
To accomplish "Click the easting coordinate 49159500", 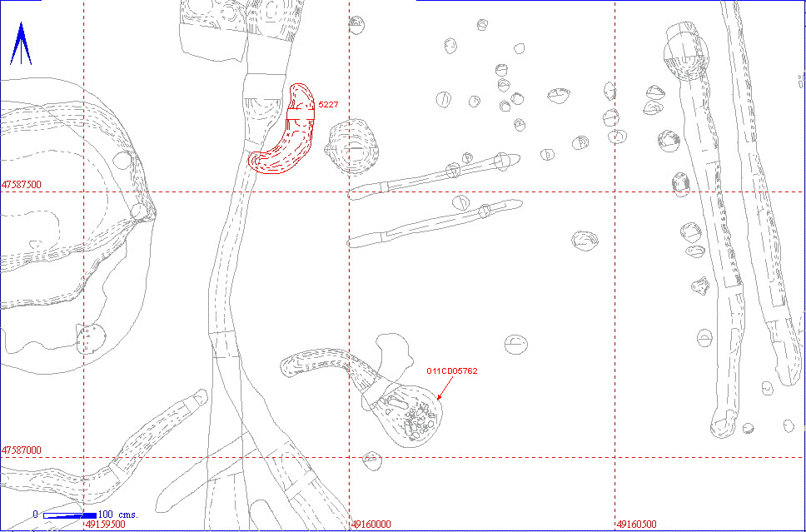I will pyautogui.click(x=106, y=525).
